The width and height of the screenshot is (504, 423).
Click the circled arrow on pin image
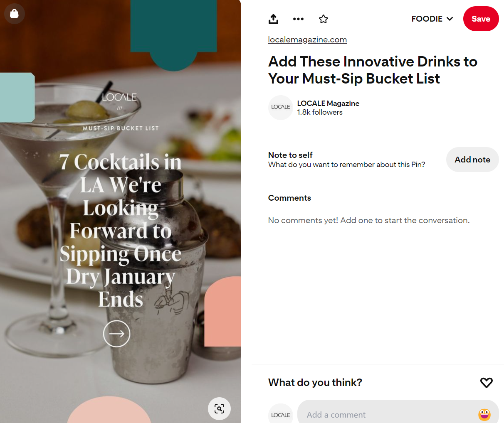116,334
